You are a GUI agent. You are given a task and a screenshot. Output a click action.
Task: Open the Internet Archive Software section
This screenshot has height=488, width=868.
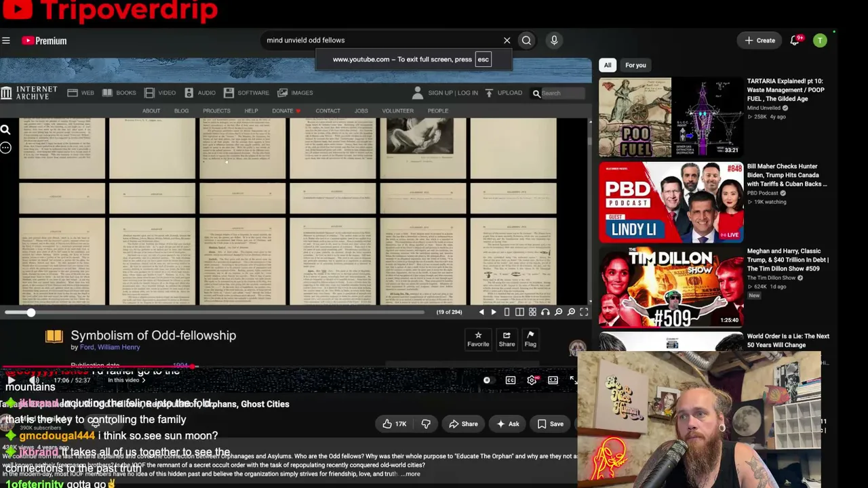point(246,93)
